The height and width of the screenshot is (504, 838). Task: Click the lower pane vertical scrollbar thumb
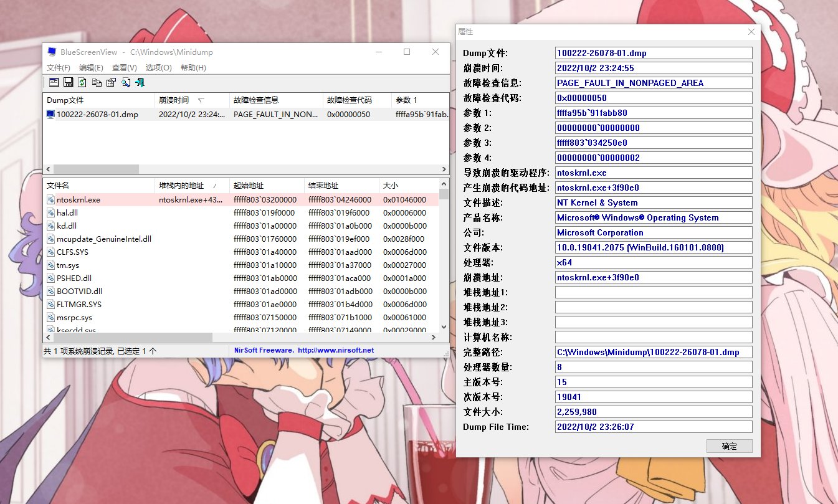pyautogui.click(x=444, y=194)
